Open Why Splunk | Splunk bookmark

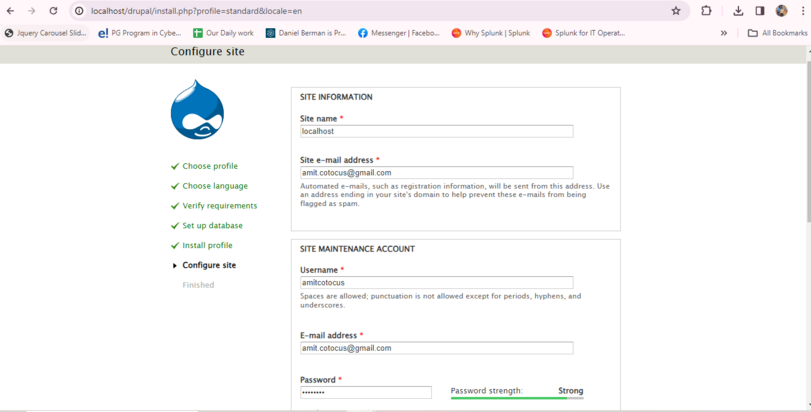click(x=491, y=33)
